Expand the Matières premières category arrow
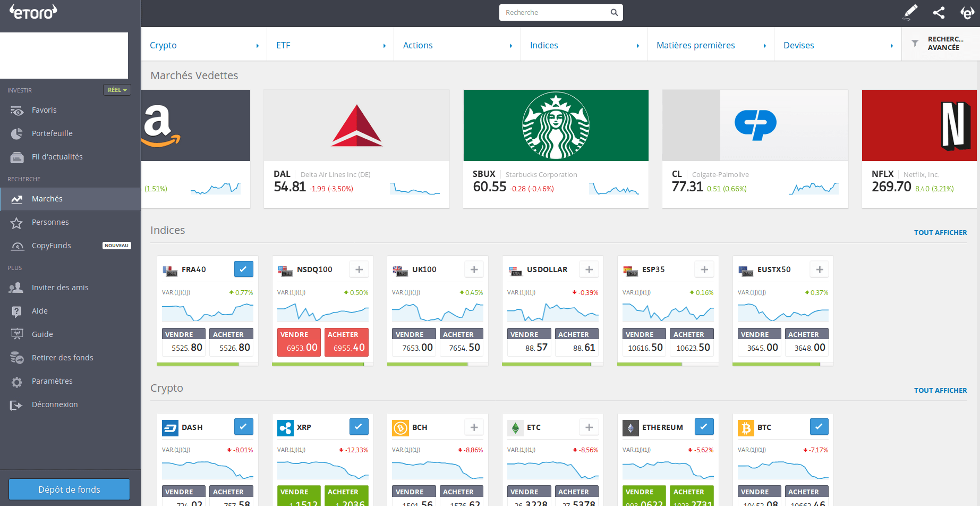 click(x=765, y=46)
